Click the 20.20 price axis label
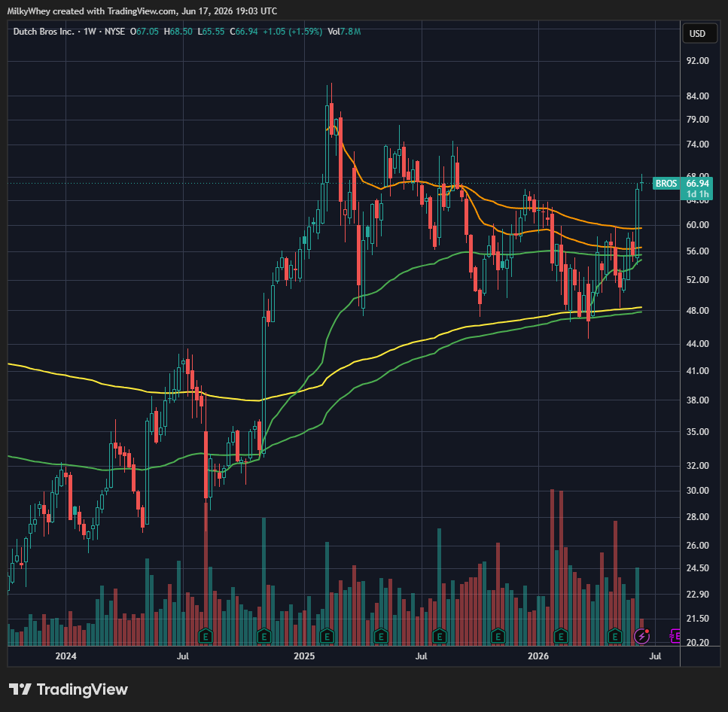The height and width of the screenshot is (712, 728). [x=697, y=642]
